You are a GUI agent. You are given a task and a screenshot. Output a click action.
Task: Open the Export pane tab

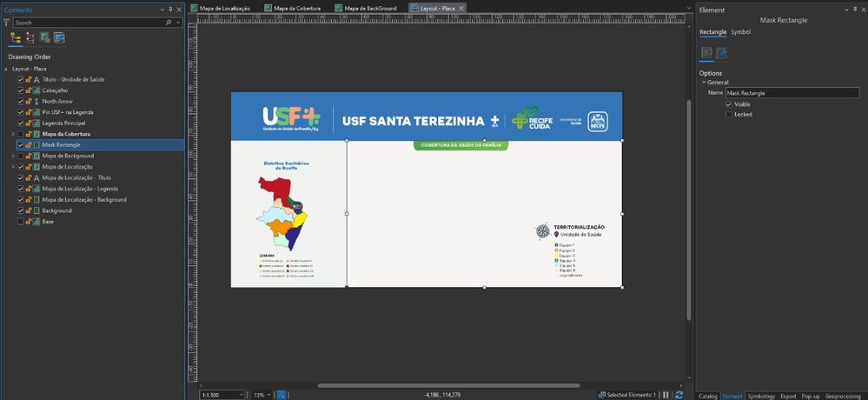click(x=788, y=397)
